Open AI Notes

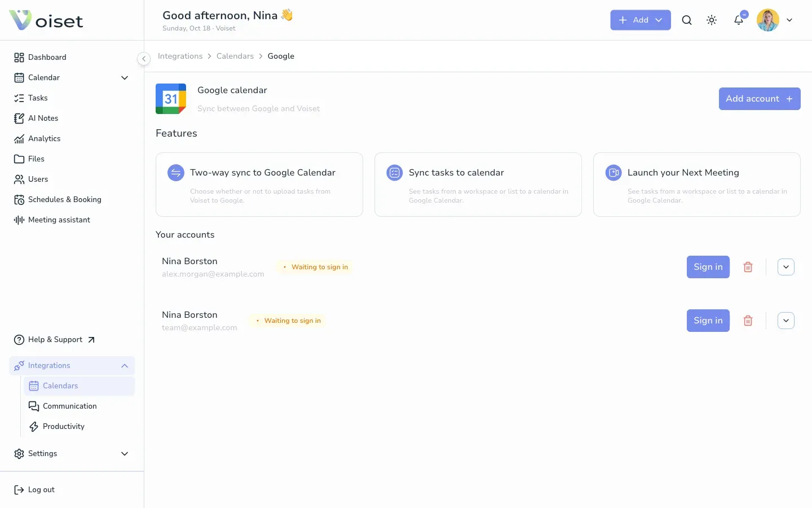43,118
